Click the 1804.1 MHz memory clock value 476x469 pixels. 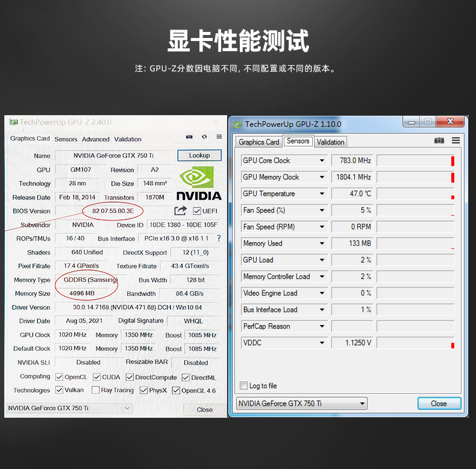352,177
